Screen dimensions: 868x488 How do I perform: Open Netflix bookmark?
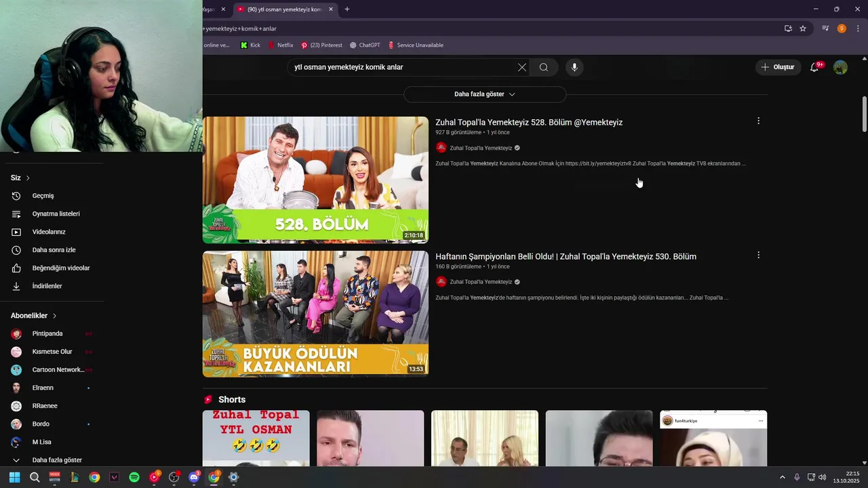click(x=280, y=45)
